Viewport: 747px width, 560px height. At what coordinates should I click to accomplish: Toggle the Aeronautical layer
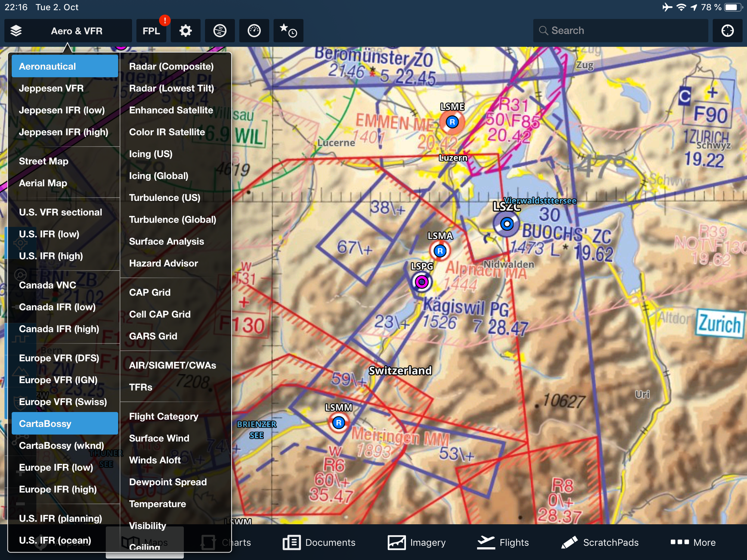point(65,66)
